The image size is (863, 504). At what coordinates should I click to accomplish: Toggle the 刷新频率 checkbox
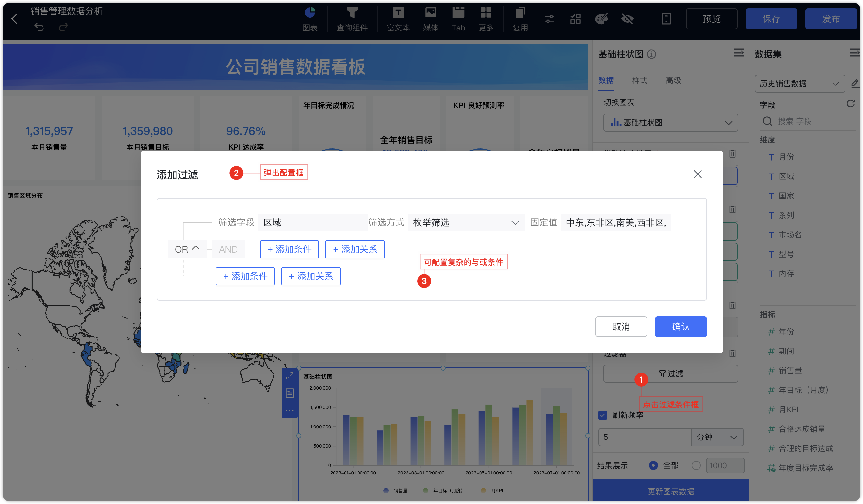point(603,415)
